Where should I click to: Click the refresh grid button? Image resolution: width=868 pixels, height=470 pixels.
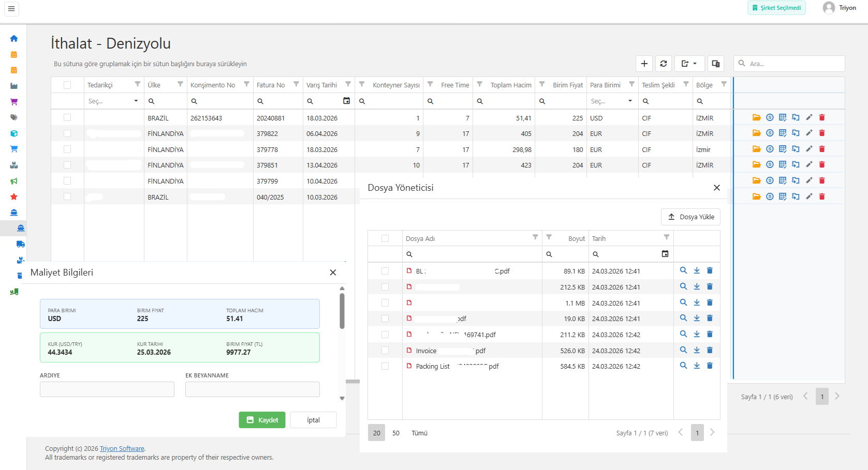pos(664,64)
